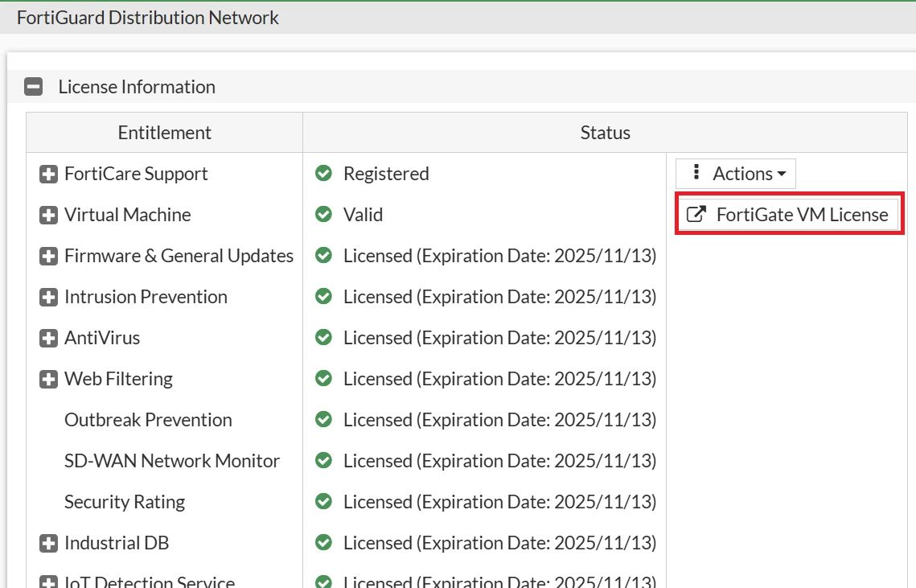
Task: Click the AntiVirus license expiration text
Action: coord(500,338)
